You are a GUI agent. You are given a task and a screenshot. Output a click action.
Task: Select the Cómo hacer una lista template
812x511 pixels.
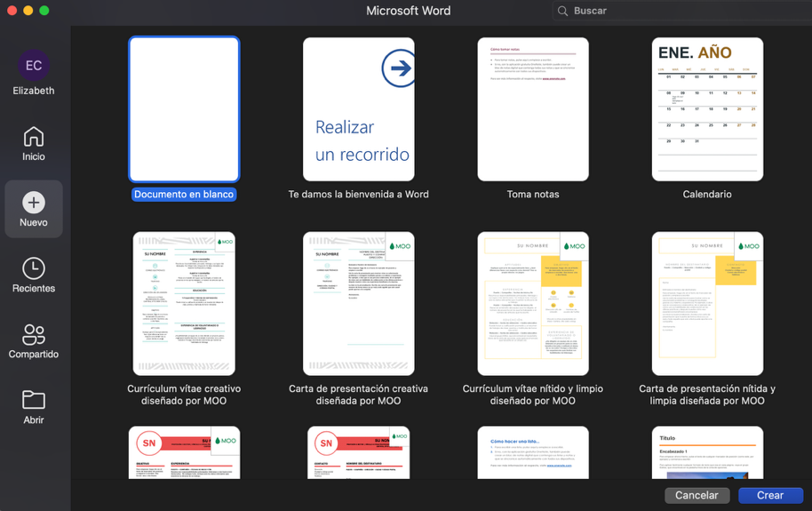[533, 452]
